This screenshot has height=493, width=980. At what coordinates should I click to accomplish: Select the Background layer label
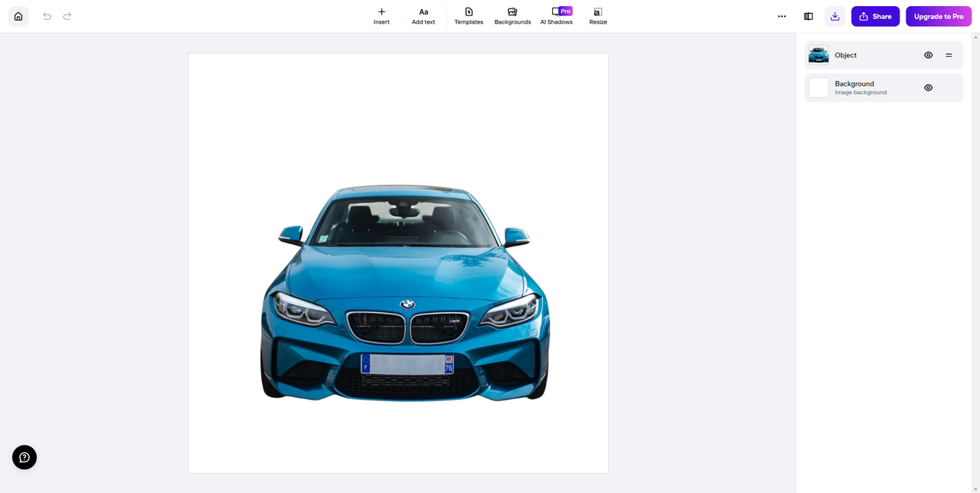point(854,83)
